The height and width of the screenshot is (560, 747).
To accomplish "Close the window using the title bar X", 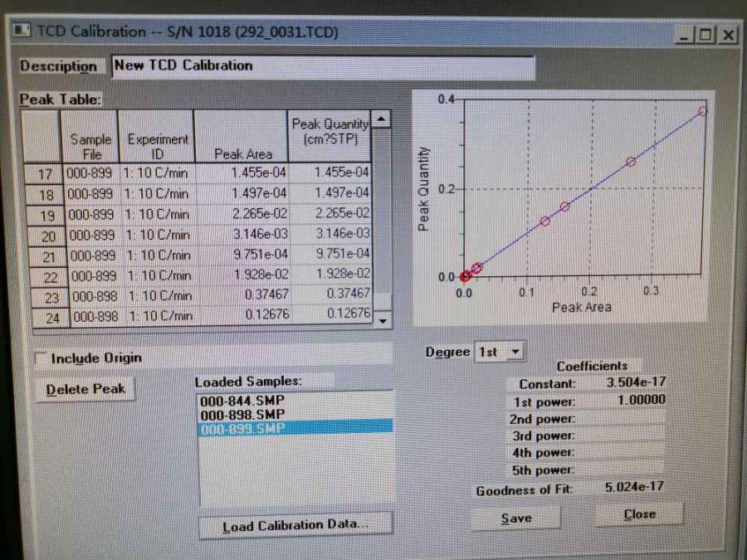I will (x=727, y=35).
